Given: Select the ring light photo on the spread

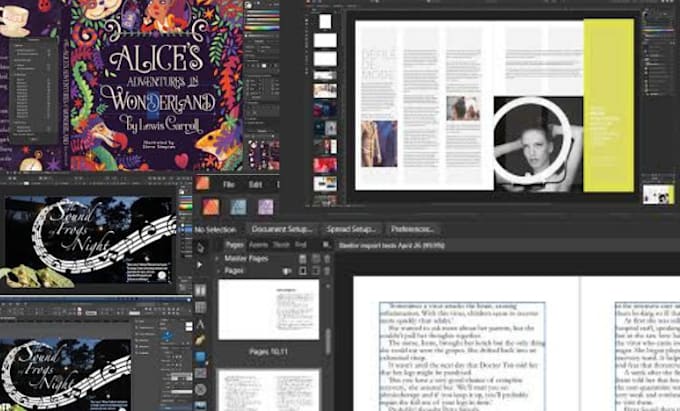Looking at the screenshot, I should pyautogui.click(x=538, y=144).
